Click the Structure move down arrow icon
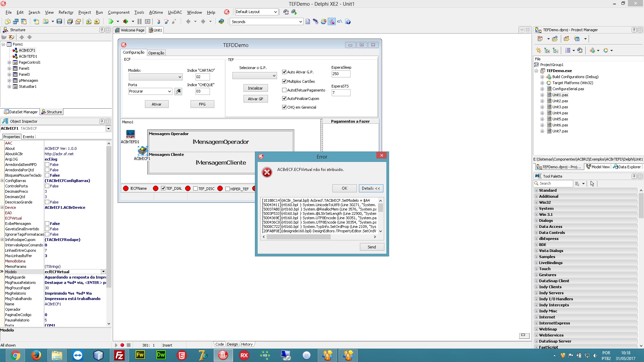The height and width of the screenshot is (362, 644). click(x=30, y=37)
